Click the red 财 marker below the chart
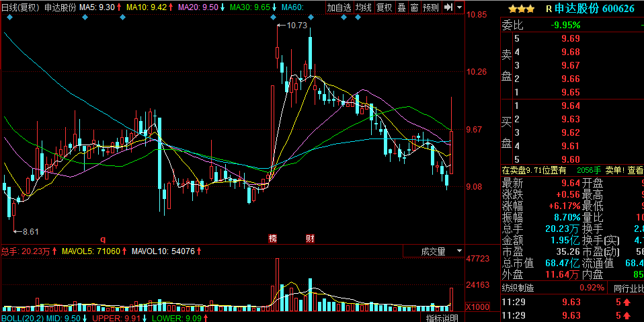The width and height of the screenshot is (644, 322). (x=311, y=239)
